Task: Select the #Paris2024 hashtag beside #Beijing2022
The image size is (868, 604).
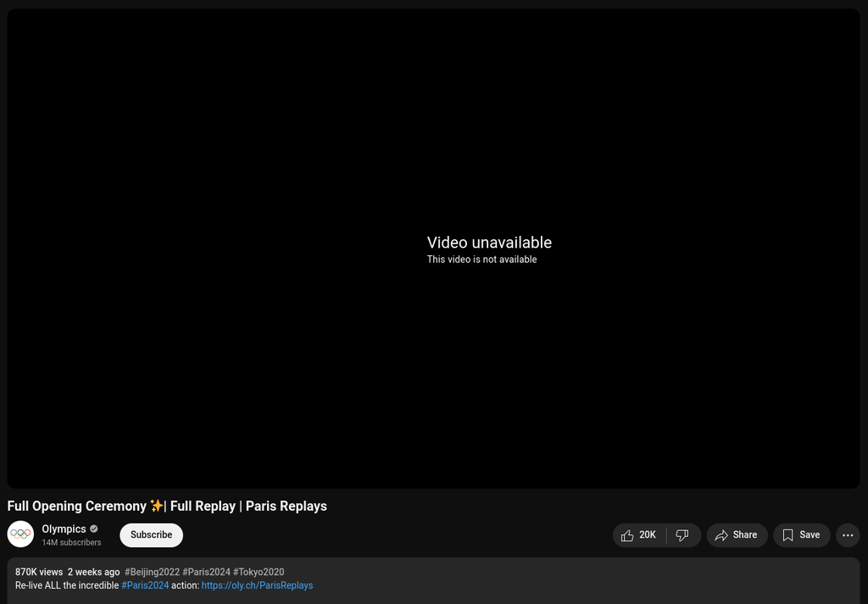Action: [206, 572]
